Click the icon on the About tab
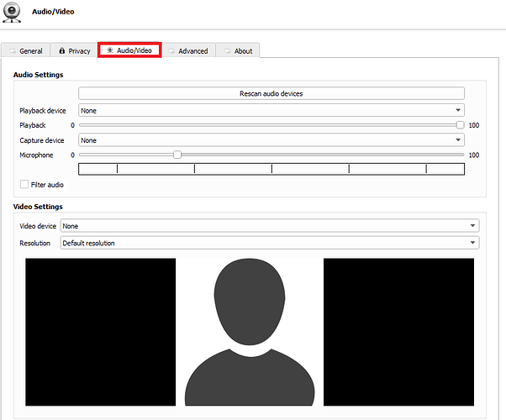The height and width of the screenshot is (420, 506). (x=228, y=51)
